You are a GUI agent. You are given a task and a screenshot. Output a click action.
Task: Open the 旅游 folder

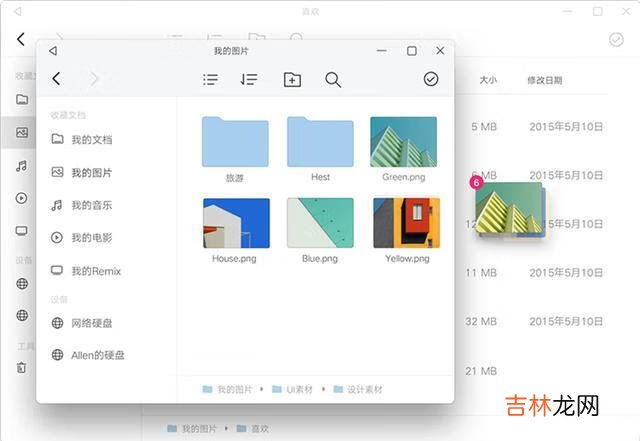pyautogui.click(x=235, y=142)
